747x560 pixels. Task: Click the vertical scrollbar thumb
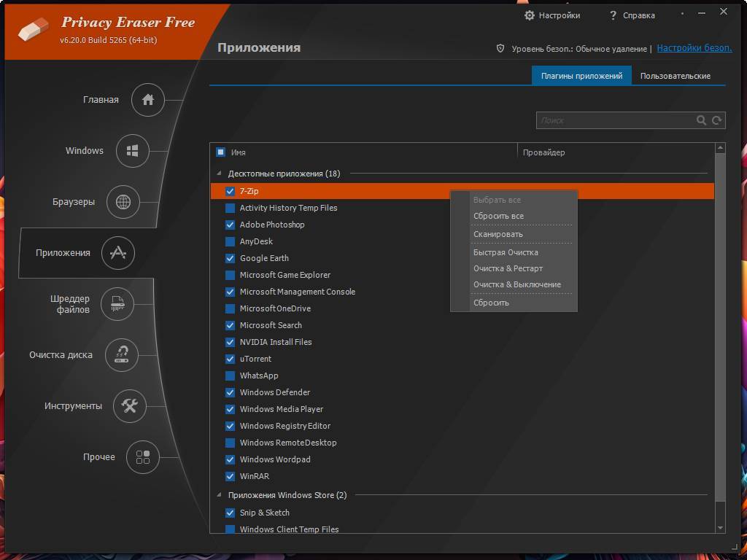[720, 327]
